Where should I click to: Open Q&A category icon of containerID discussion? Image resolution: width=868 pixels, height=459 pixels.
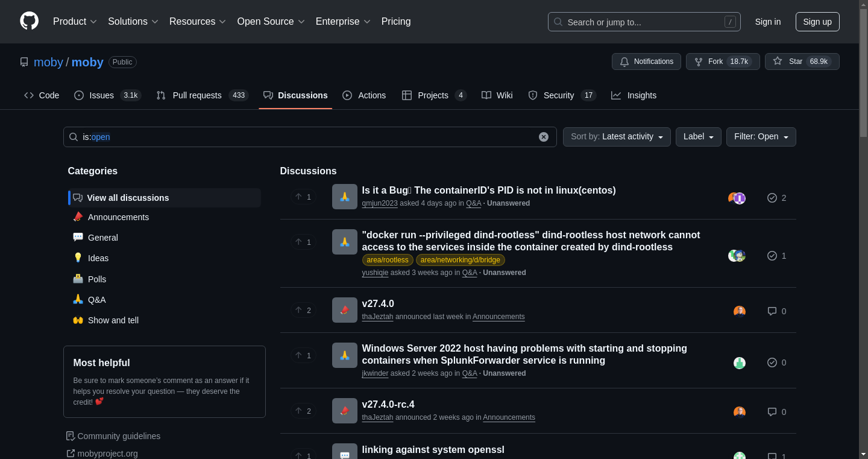coord(345,197)
